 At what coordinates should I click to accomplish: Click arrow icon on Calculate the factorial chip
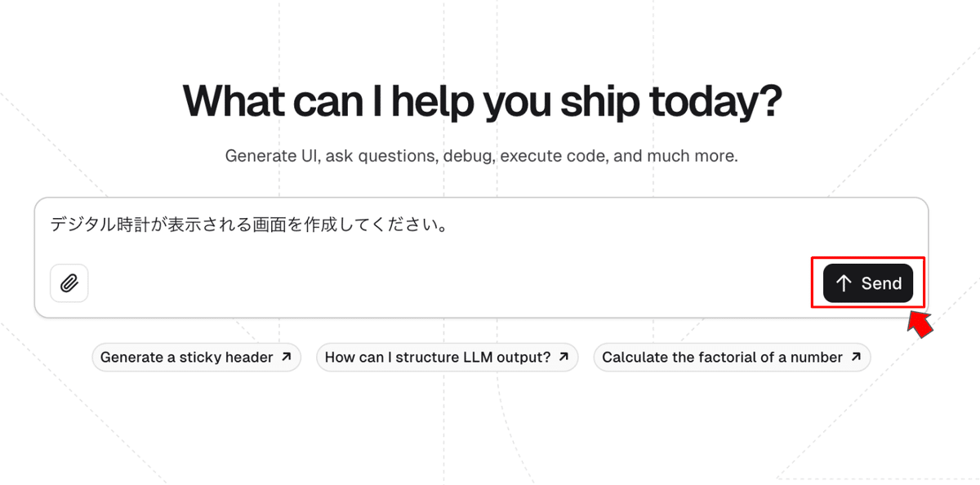click(x=856, y=358)
